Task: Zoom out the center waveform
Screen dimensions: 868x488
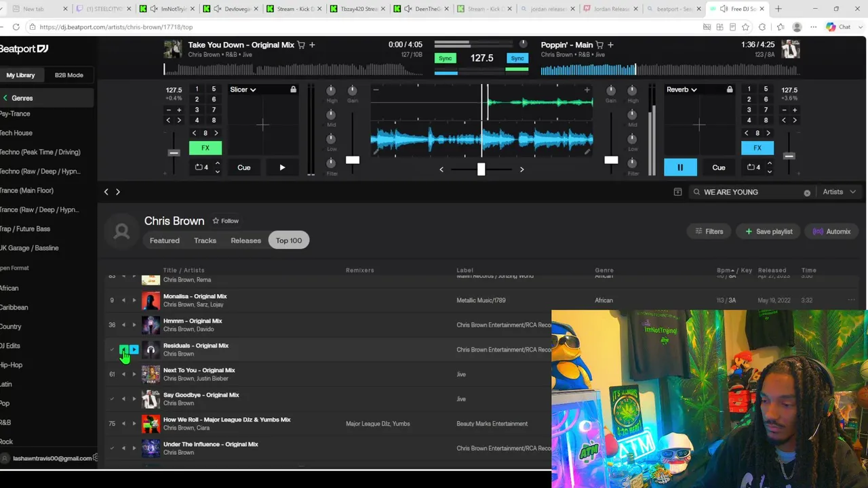Action: pos(376,89)
